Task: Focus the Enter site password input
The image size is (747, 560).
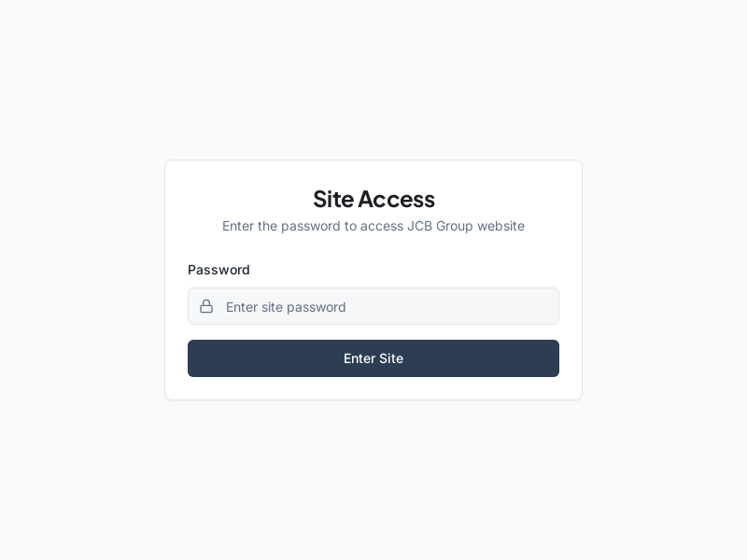Action: [383, 306]
